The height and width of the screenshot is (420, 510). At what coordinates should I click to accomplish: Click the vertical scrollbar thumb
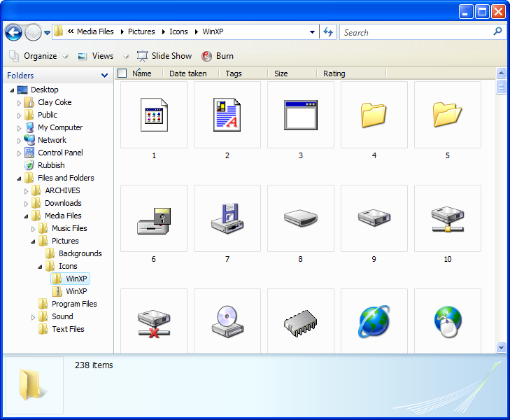point(501,87)
